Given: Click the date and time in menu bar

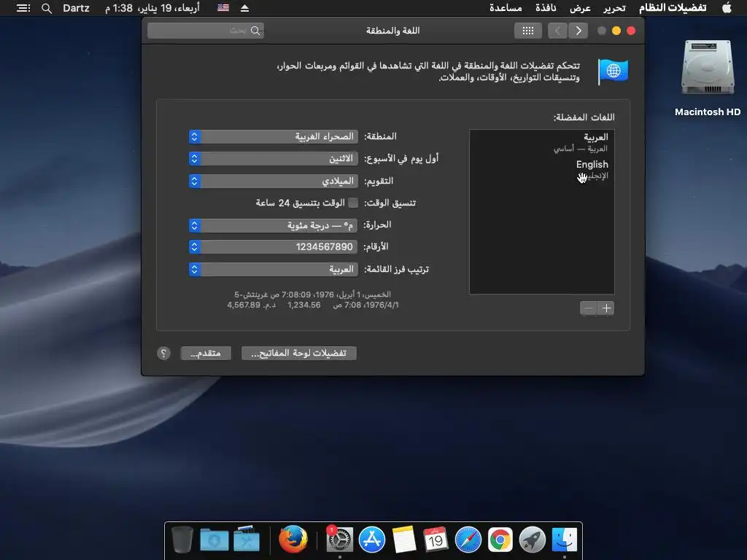Looking at the screenshot, I should (x=152, y=8).
